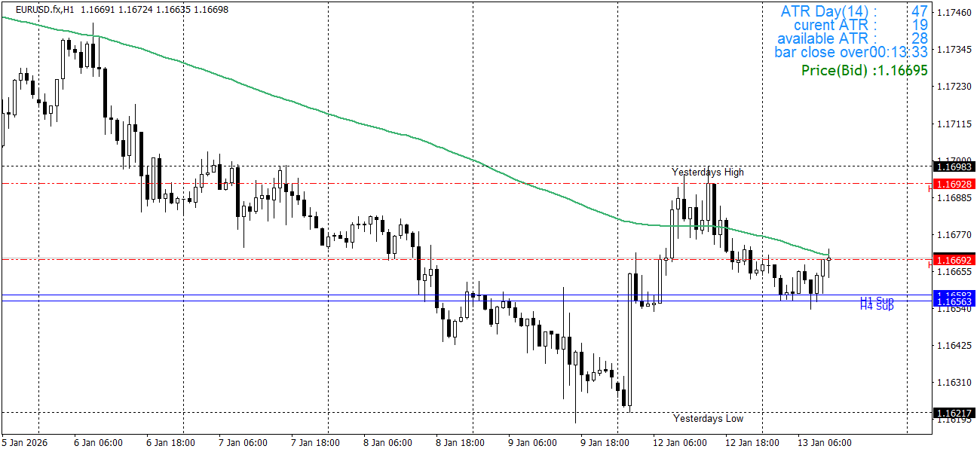Screen dimensions: 980x452
Task: Click the "8 Jan 06:00" time label
Action: point(387,443)
